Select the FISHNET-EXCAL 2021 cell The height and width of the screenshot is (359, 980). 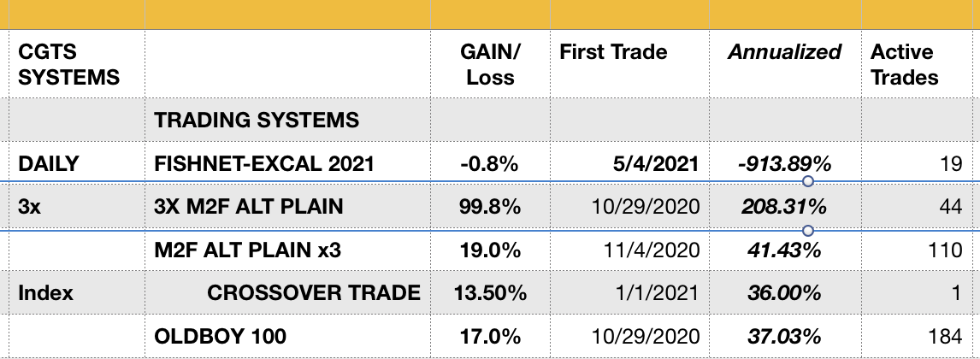[x=288, y=163]
